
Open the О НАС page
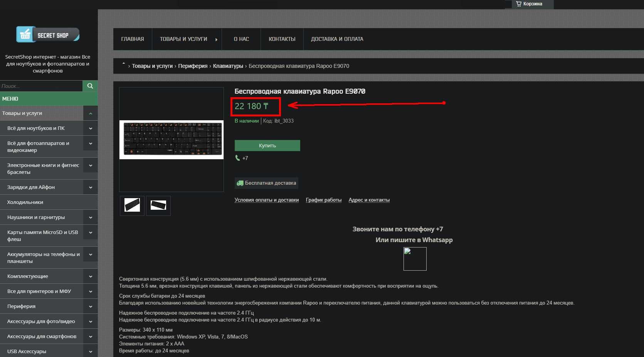coord(241,39)
